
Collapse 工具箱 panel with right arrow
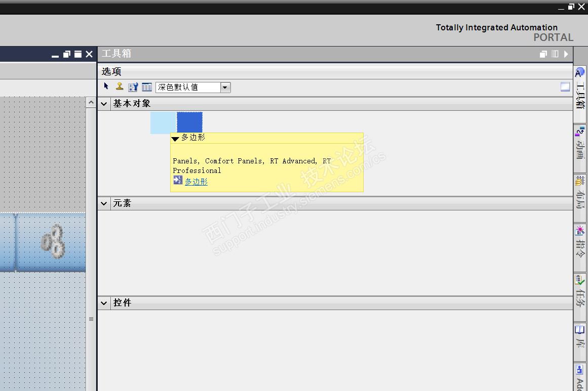coord(566,54)
